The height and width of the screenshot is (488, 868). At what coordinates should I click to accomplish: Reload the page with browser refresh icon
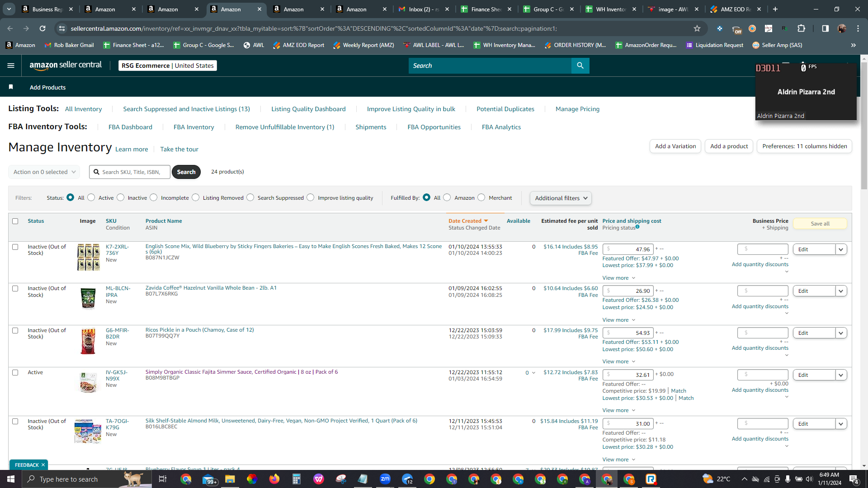click(42, 28)
